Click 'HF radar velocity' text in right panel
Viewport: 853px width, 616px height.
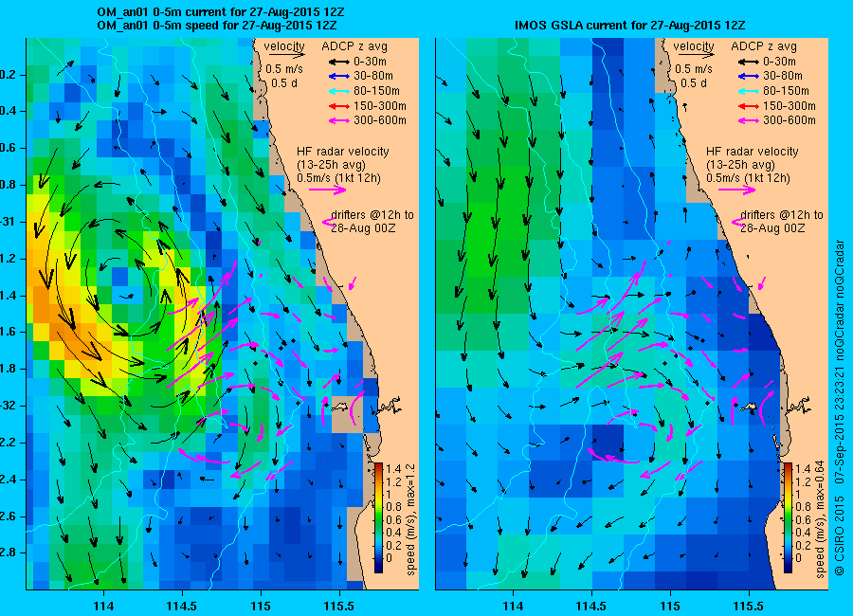pos(753,152)
